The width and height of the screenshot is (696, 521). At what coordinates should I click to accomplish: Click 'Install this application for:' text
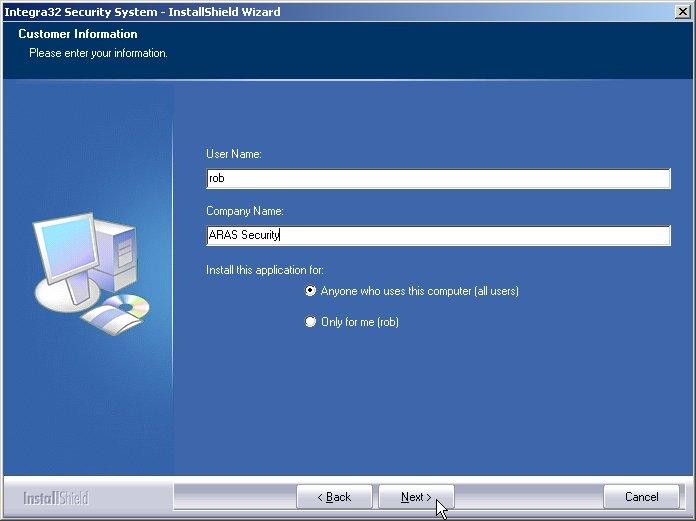(x=265, y=270)
